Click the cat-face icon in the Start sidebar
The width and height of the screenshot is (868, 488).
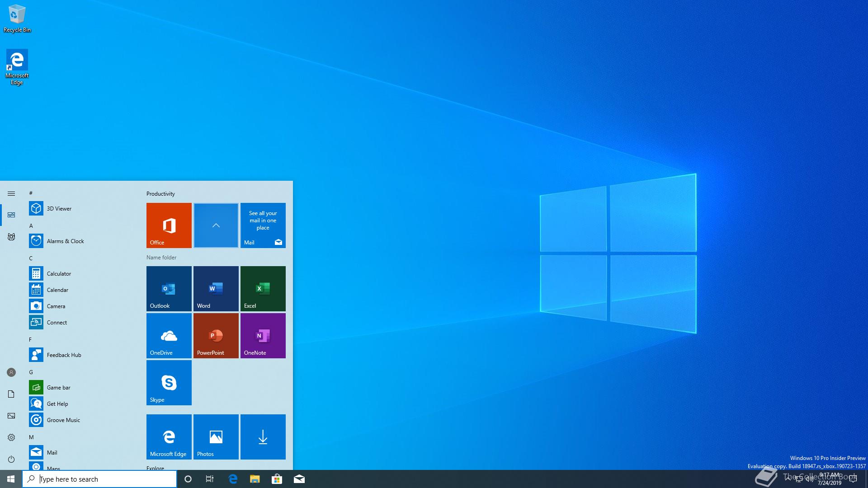tap(11, 237)
